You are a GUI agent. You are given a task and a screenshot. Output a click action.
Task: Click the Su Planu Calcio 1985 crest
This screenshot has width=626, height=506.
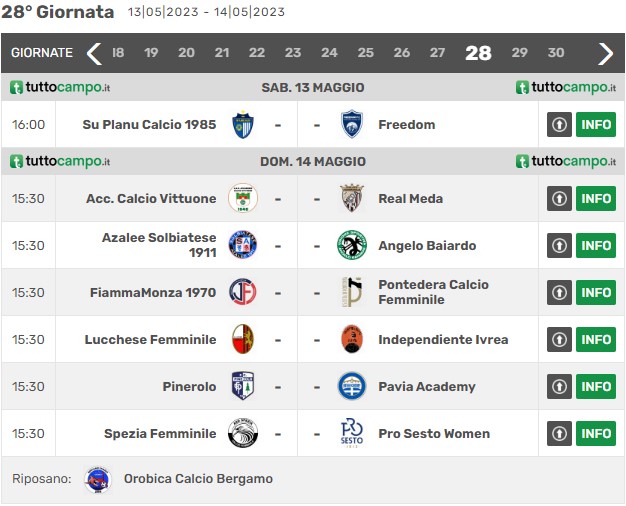pyautogui.click(x=243, y=125)
